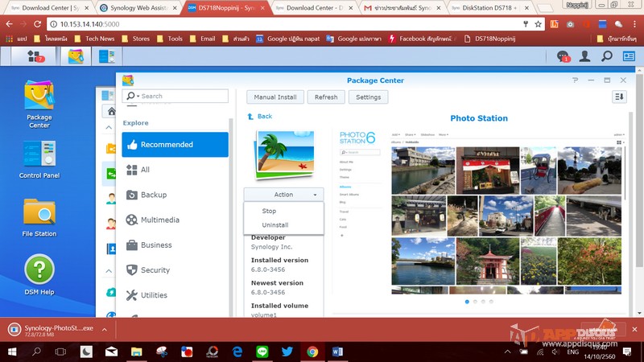Viewport: 644px width, 362px height.
Task: Select Stop from the Action menu
Action: (x=269, y=211)
